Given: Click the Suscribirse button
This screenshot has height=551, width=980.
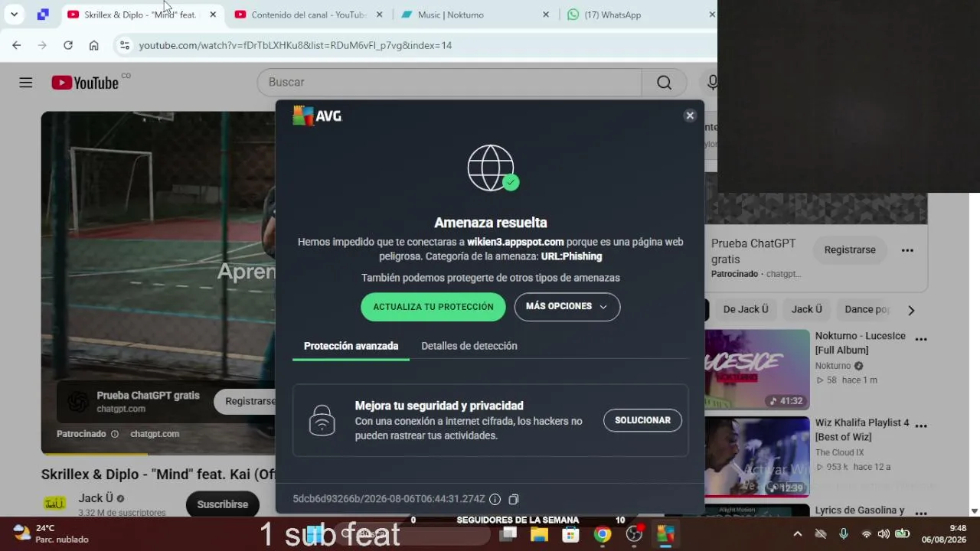Looking at the screenshot, I should 223,504.
